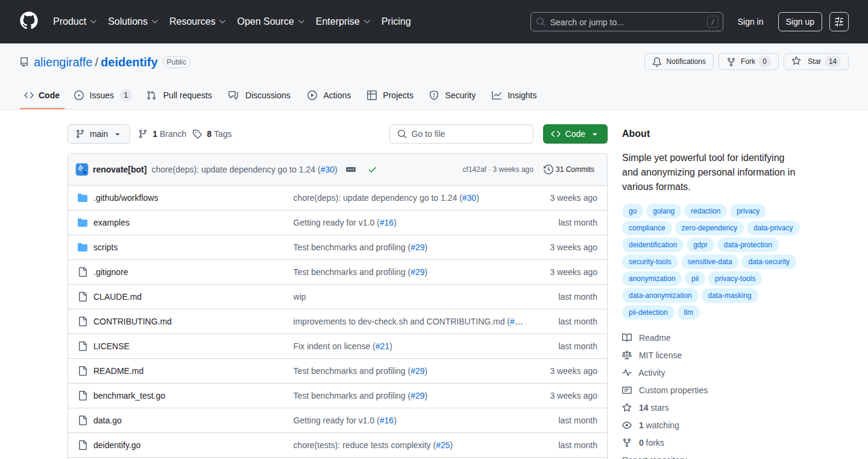
Task: Open the deidentify repository link
Action: point(129,62)
